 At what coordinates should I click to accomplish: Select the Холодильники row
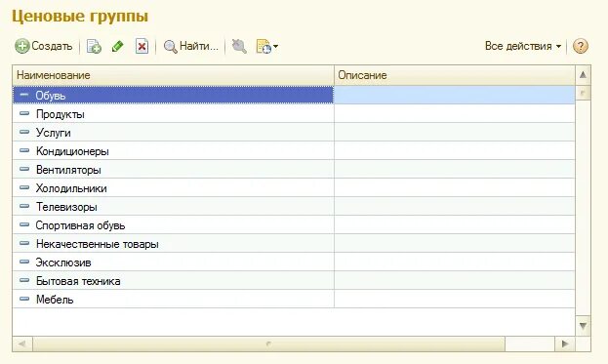[x=294, y=188]
